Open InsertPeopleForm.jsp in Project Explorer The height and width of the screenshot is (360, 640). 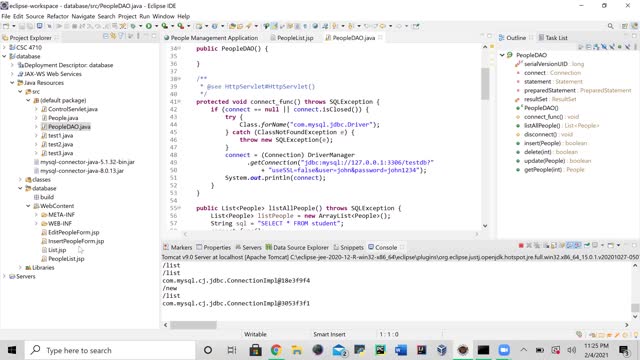[x=76, y=241]
